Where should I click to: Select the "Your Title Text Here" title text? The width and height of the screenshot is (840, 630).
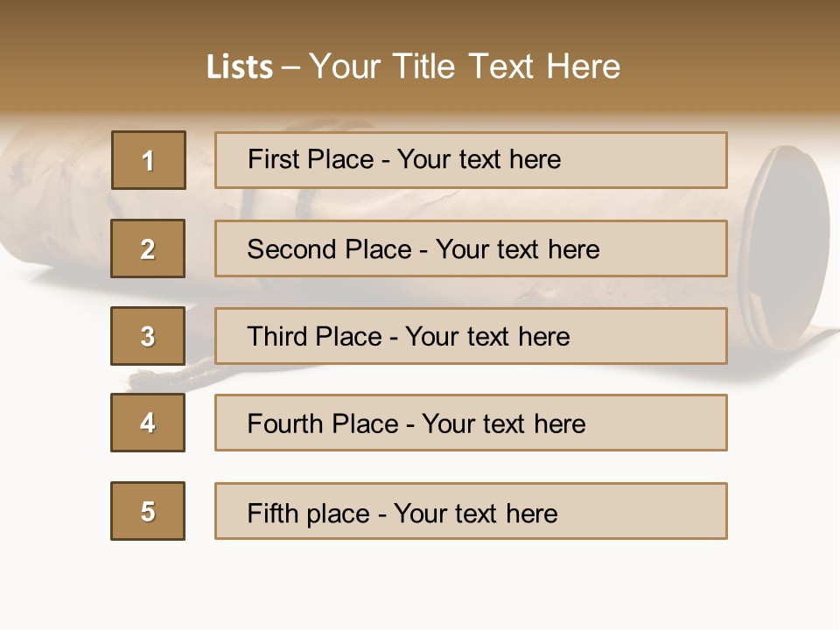click(x=465, y=66)
